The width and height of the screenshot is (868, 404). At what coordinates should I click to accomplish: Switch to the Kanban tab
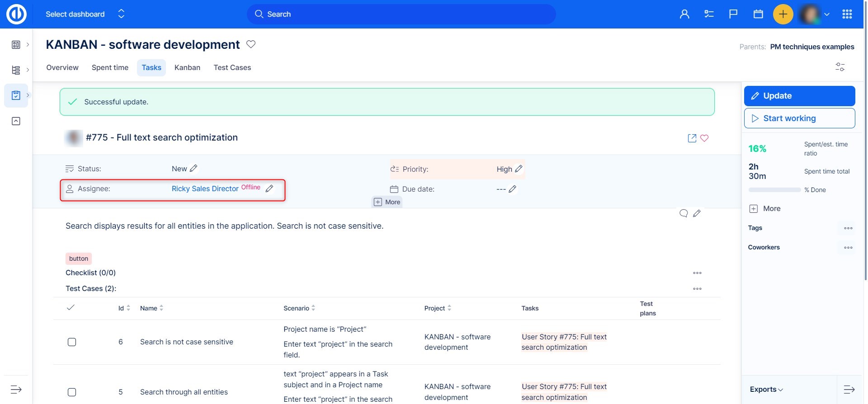[187, 68]
